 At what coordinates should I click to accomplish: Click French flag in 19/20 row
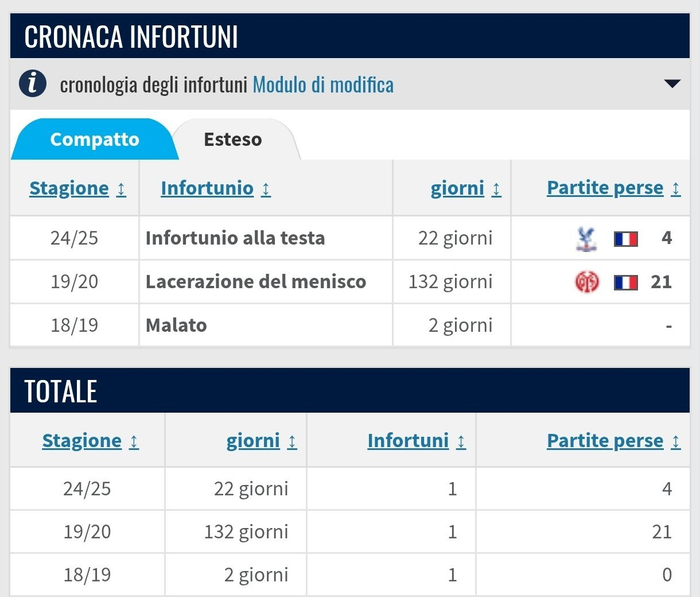[x=626, y=282]
